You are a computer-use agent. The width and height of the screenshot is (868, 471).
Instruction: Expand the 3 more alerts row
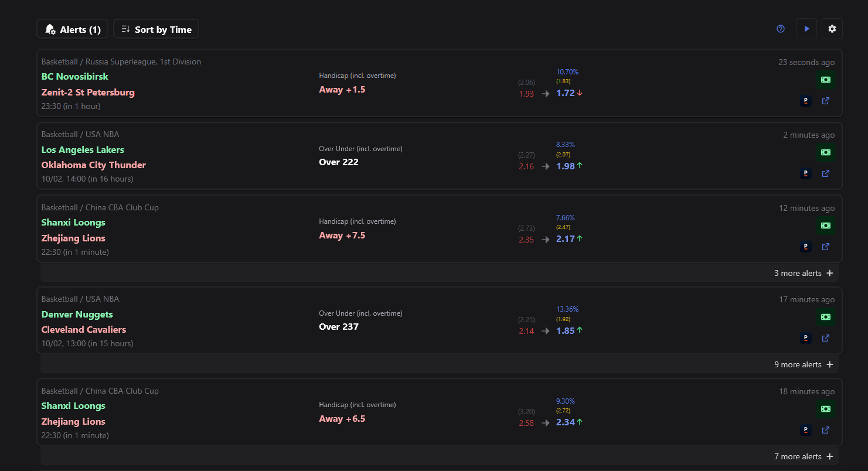[x=803, y=273]
